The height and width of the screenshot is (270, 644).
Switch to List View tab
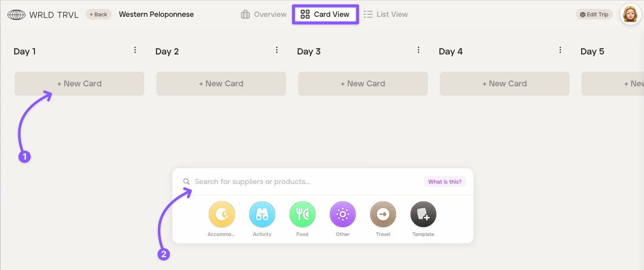(x=385, y=15)
